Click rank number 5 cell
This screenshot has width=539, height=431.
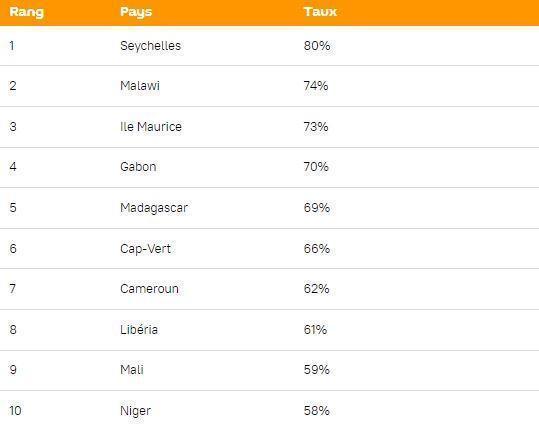pos(13,208)
